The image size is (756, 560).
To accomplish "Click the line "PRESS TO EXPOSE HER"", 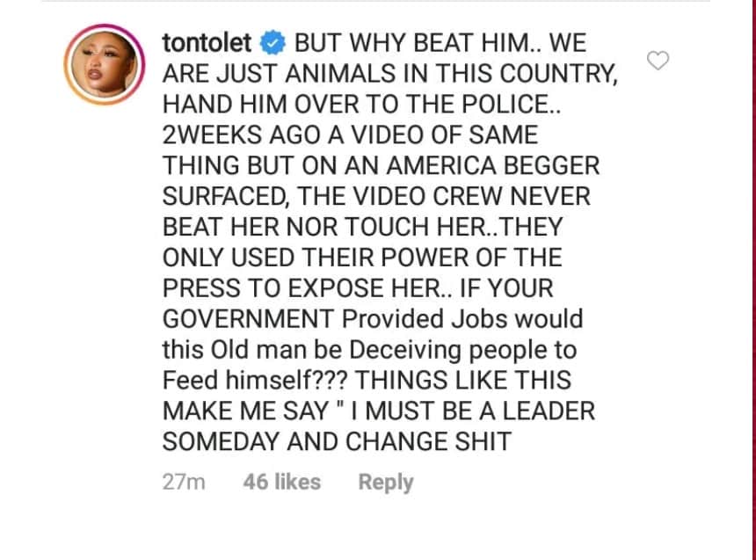I will tap(302, 288).
